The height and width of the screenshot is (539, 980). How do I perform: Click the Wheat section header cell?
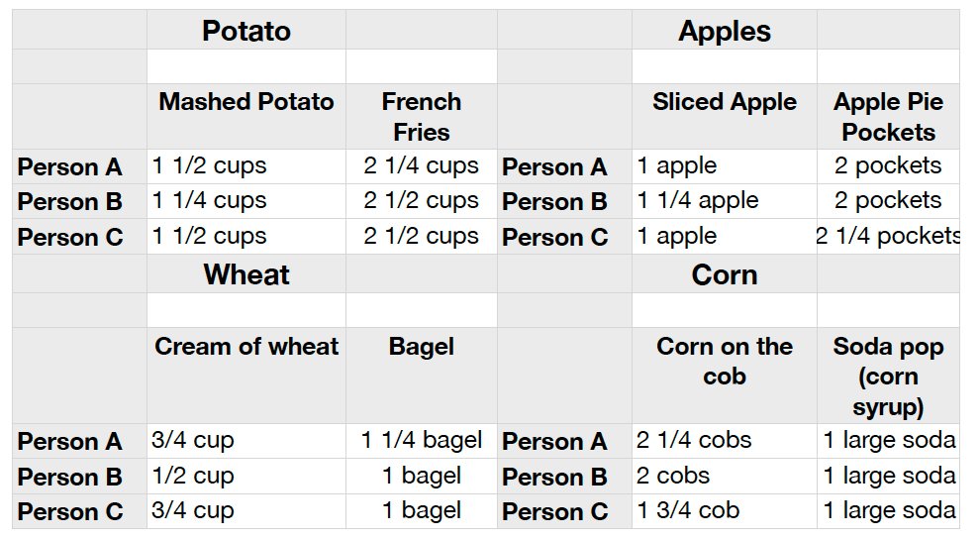coord(246,273)
